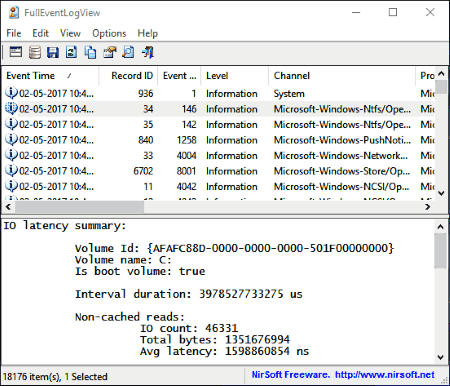
Task: Click info icon of Record ID 11 row
Action: click(11, 186)
